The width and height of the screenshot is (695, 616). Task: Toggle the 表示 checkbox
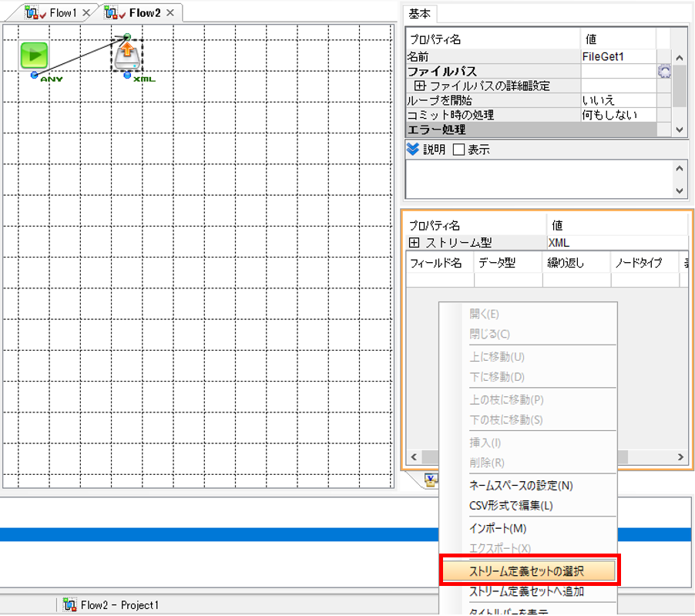pos(458,150)
